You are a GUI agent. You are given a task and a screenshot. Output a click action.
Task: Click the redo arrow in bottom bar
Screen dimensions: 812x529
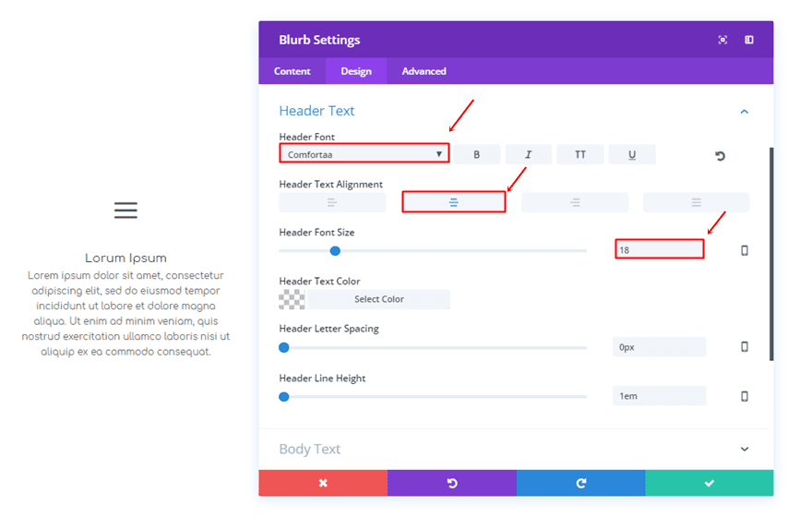point(580,483)
